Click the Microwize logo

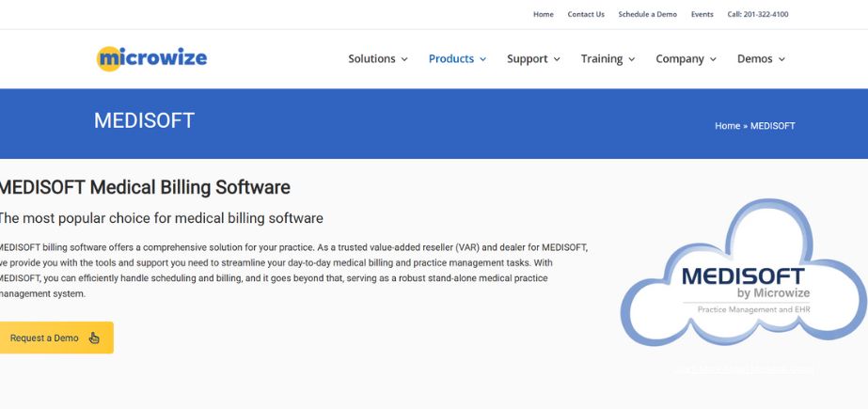point(151,58)
